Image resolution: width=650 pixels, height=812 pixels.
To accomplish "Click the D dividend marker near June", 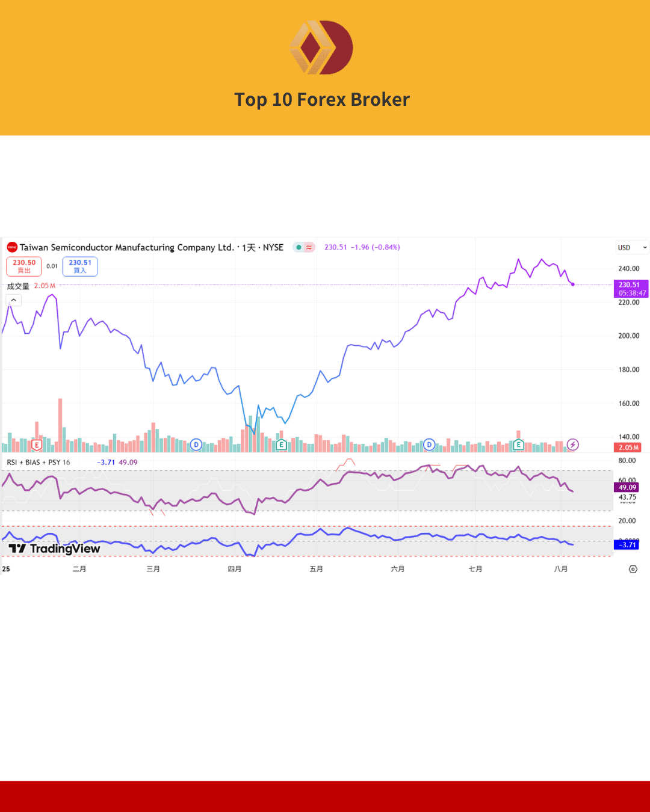I will click(x=429, y=445).
